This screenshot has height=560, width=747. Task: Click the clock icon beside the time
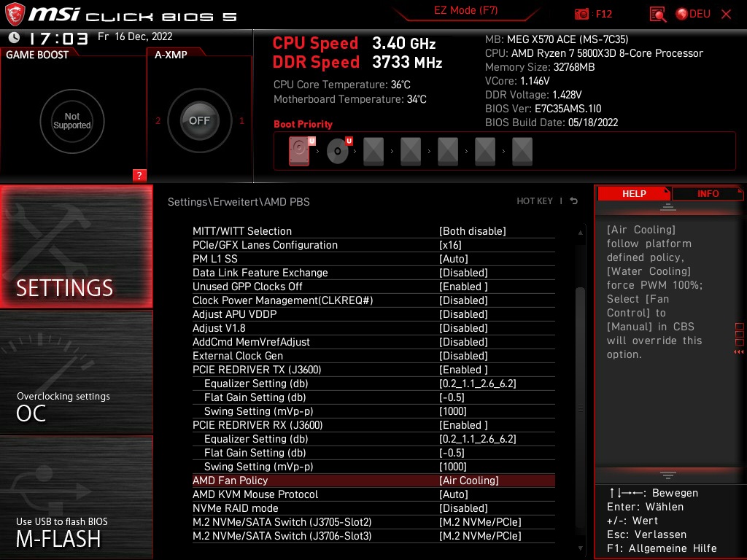15,37
